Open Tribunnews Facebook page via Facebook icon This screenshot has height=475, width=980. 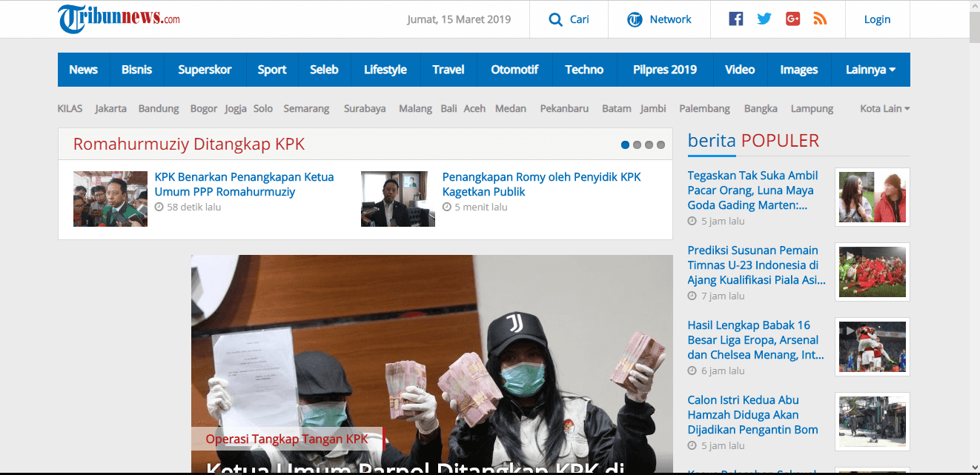point(735,19)
